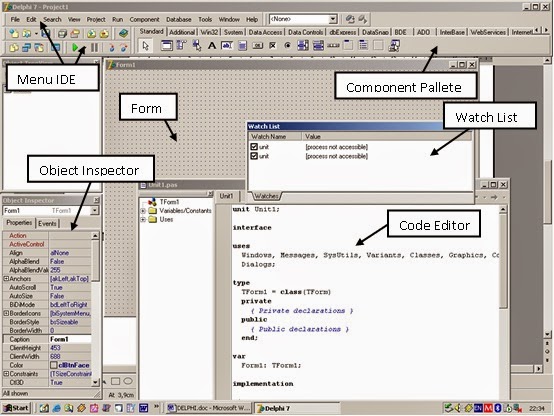Click Add file to project icon
The height and width of the screenshot is (416, 554).
click(x=92, y=34)
